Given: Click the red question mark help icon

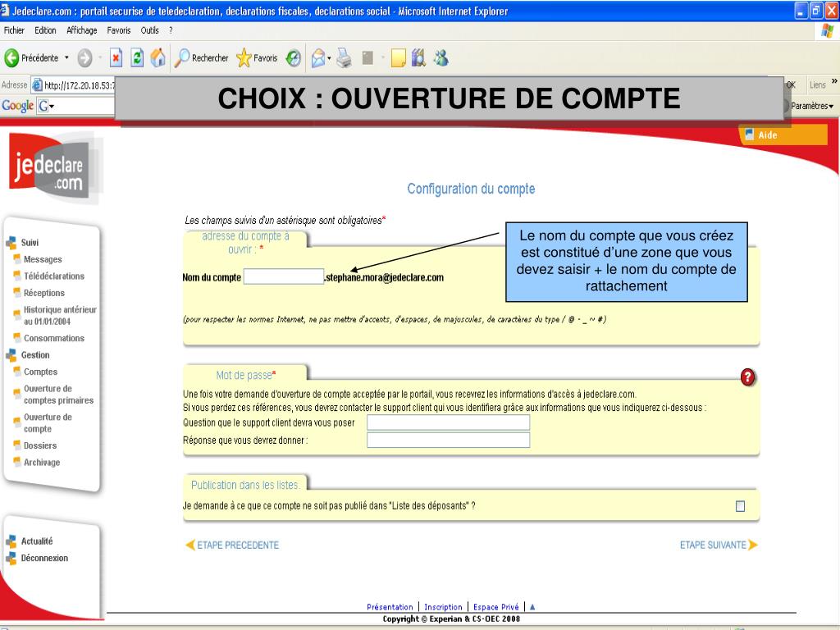Looking at the screenshot, I should 748,377.
